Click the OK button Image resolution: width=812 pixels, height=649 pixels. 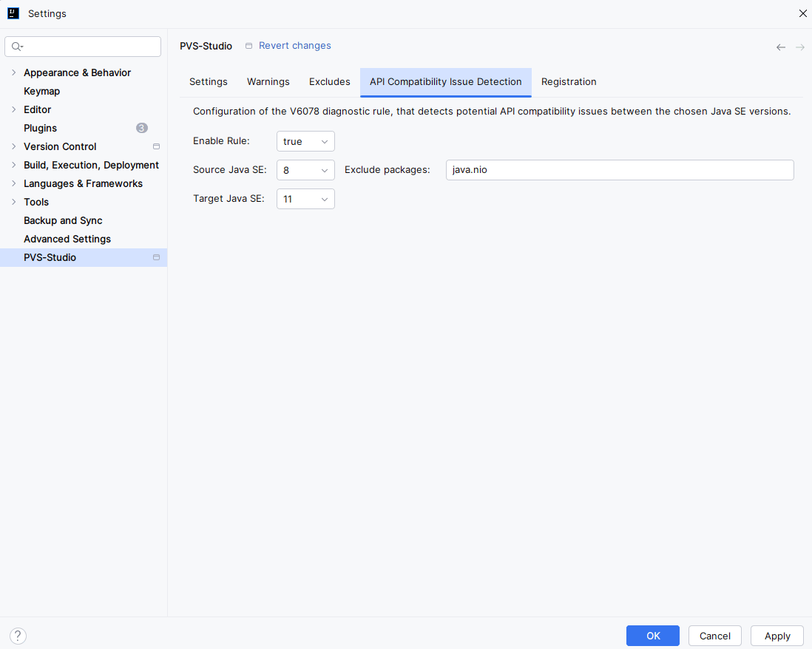click(x=652, y=636)
